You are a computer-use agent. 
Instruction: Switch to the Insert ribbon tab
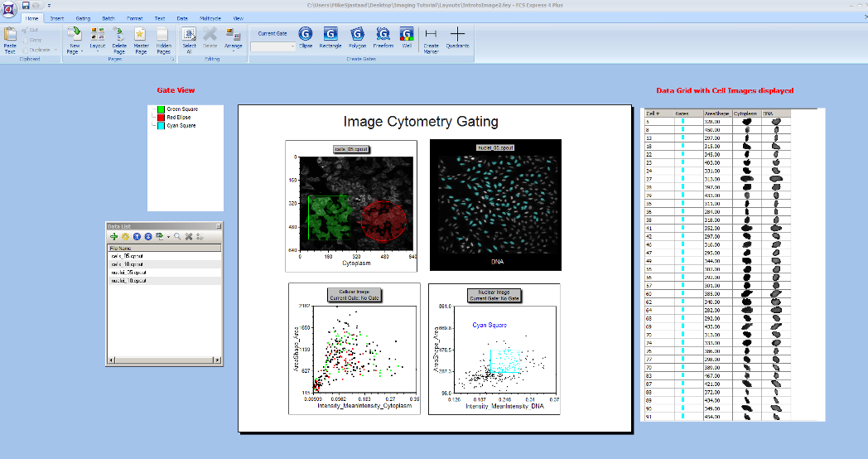57,18
